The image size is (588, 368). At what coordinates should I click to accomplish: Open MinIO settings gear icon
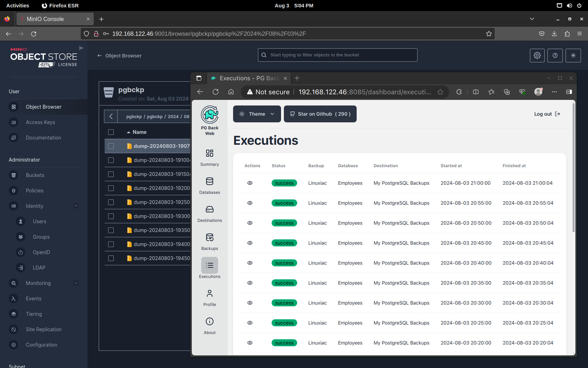point(537,55)
